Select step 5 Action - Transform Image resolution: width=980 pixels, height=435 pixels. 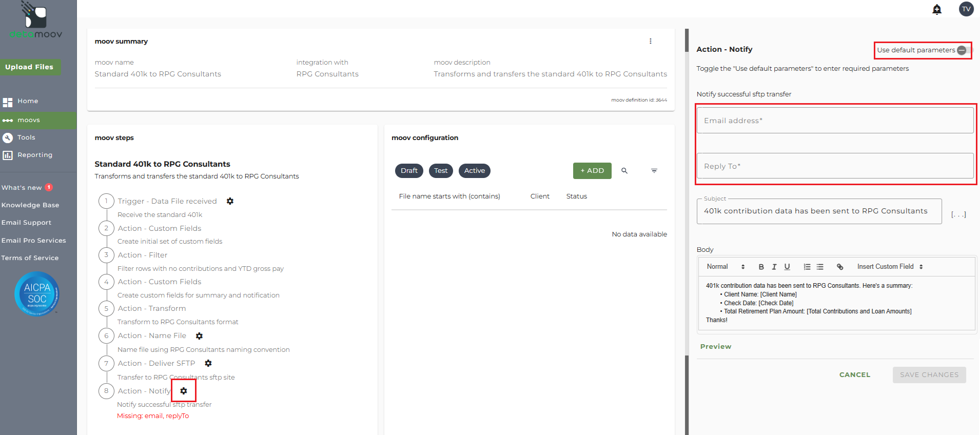152,308
